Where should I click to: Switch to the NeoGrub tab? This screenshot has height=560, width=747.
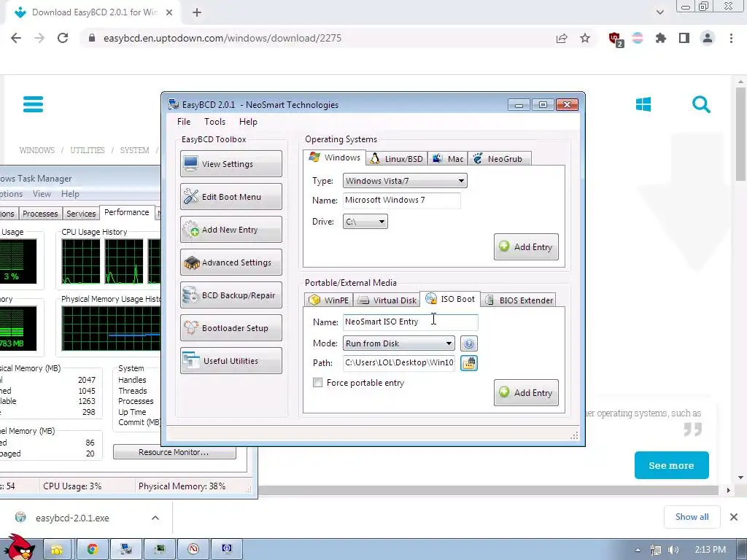[499, 158]
